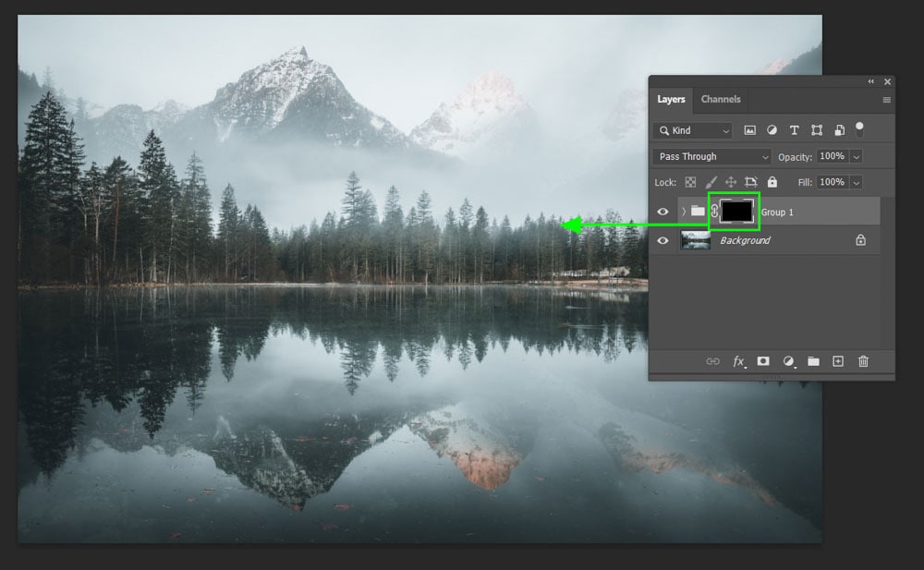Viewport: 924px width, 570px height.
Task: Lock position move icon
Action: pos(731,182)
